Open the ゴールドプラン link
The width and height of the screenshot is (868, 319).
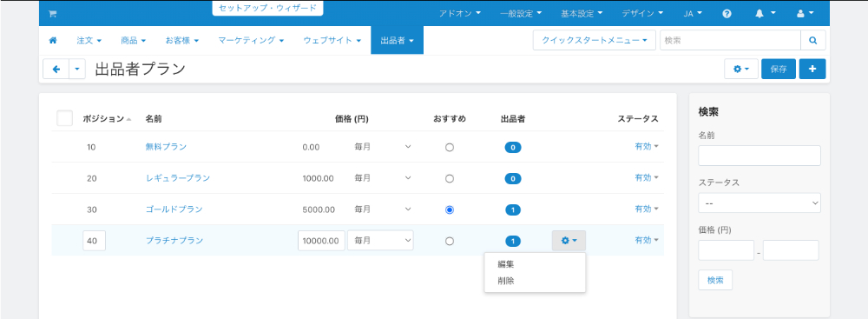[x=174, y=209]
